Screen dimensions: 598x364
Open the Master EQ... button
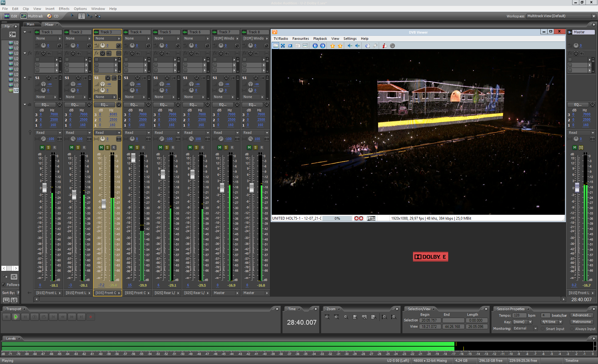(578, 105)
